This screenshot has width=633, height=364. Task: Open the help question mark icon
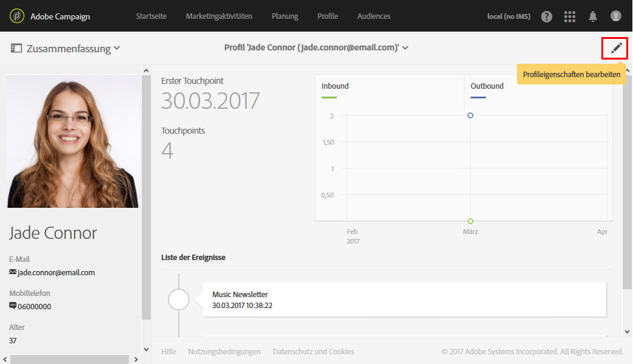tap(546, 16)
